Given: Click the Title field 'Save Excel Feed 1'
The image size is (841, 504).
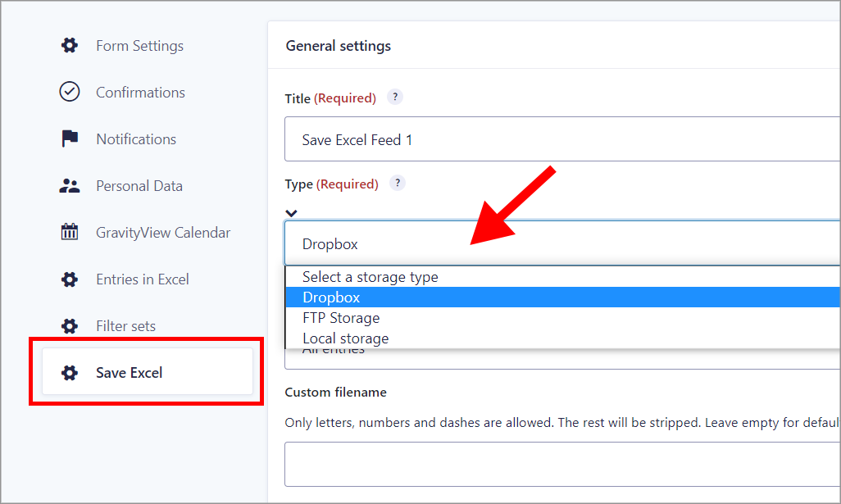Looking at the screenshot, I should tap(562, 138).
